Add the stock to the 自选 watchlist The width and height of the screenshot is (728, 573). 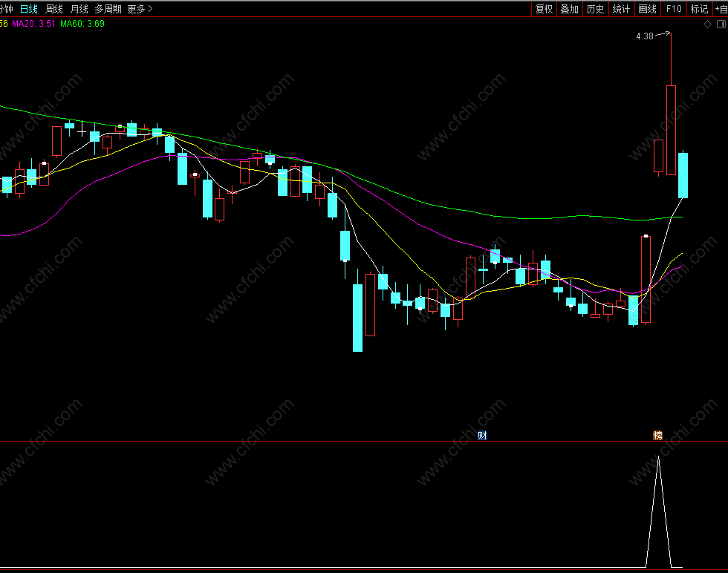click(x=721, y=9)
